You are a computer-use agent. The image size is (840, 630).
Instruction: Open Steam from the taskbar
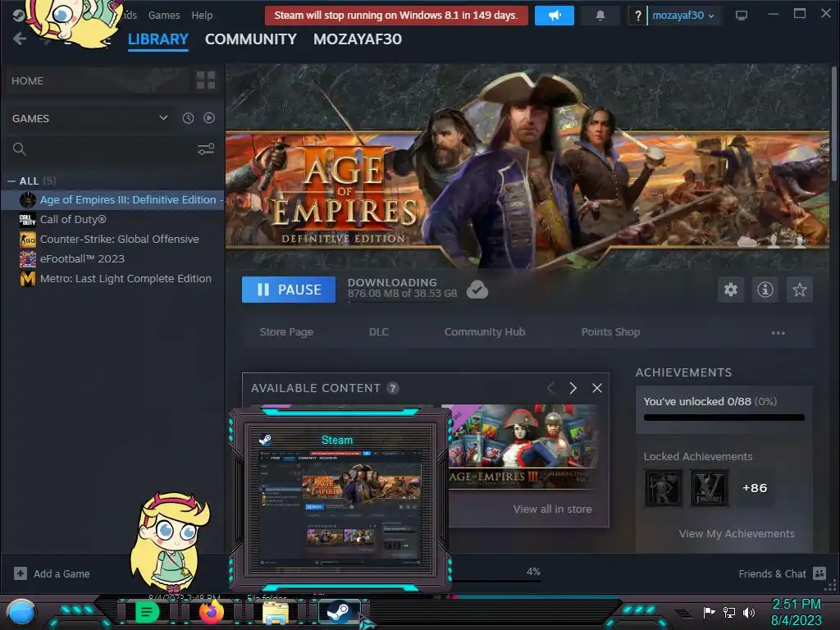[x=339, y=611]
